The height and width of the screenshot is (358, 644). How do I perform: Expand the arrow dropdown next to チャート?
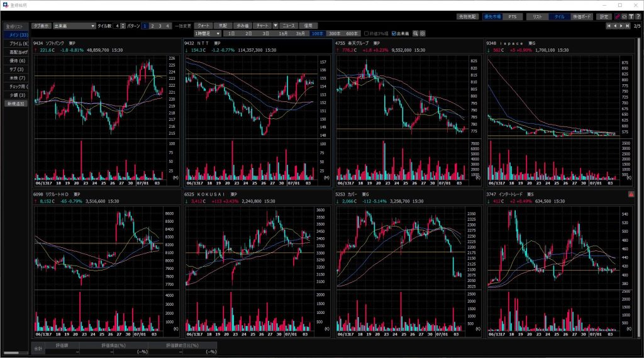click(275, 26)
